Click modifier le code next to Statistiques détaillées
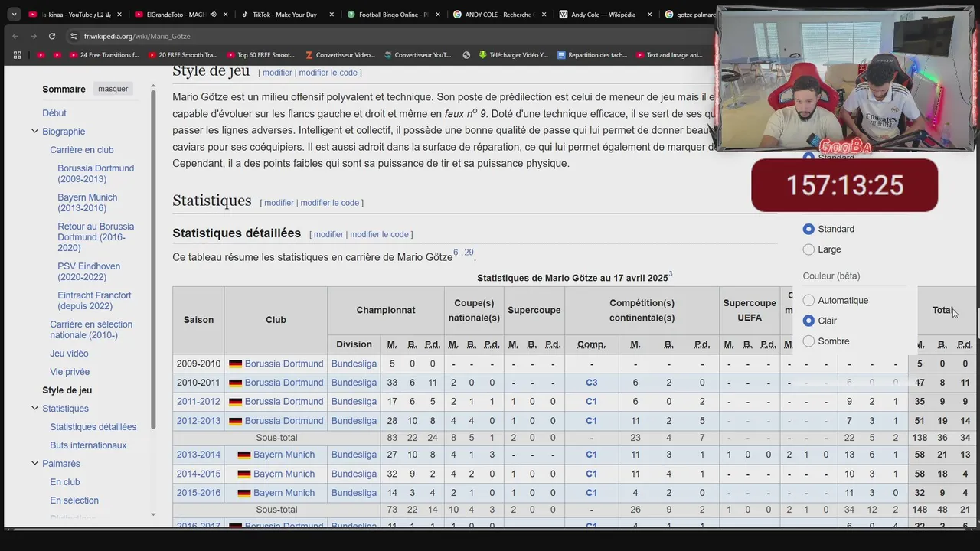 point(379,234)
